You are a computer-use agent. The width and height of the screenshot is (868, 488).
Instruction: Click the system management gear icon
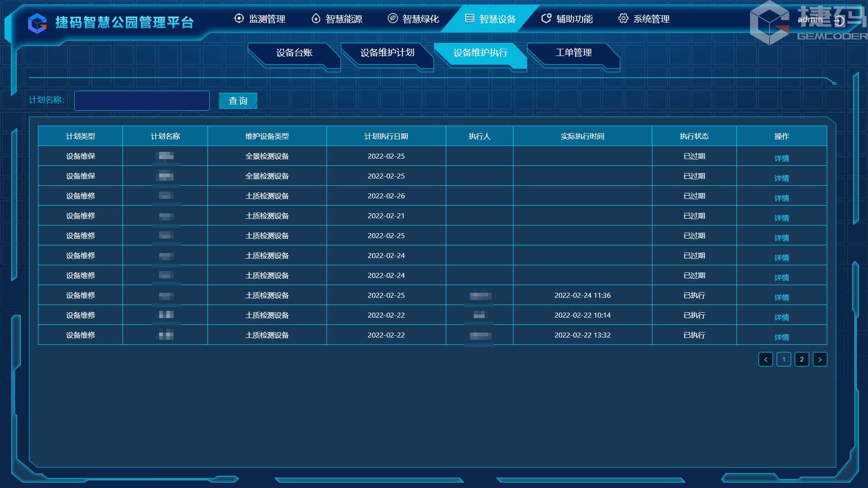623,19
